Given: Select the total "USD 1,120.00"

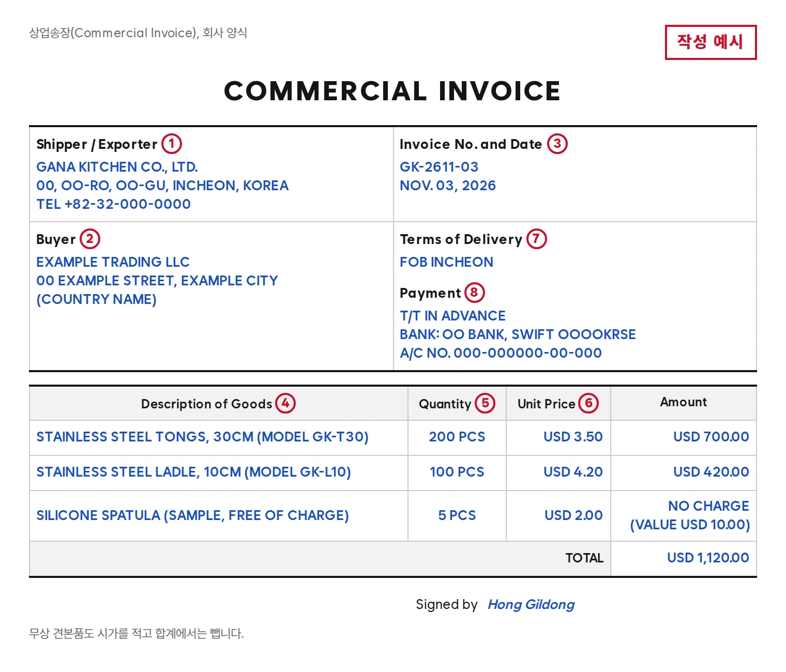Looking at the screenshot, I should [708, 558].
